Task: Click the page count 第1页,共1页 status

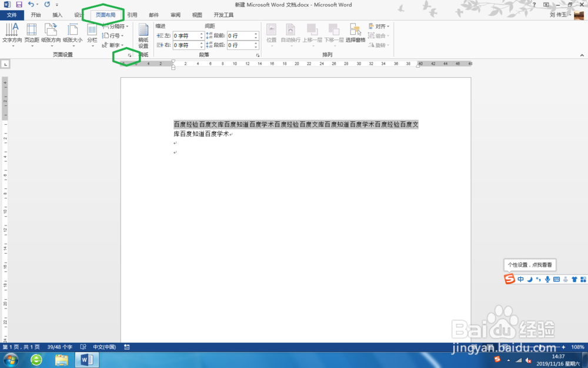Action: tap(21, 347)
